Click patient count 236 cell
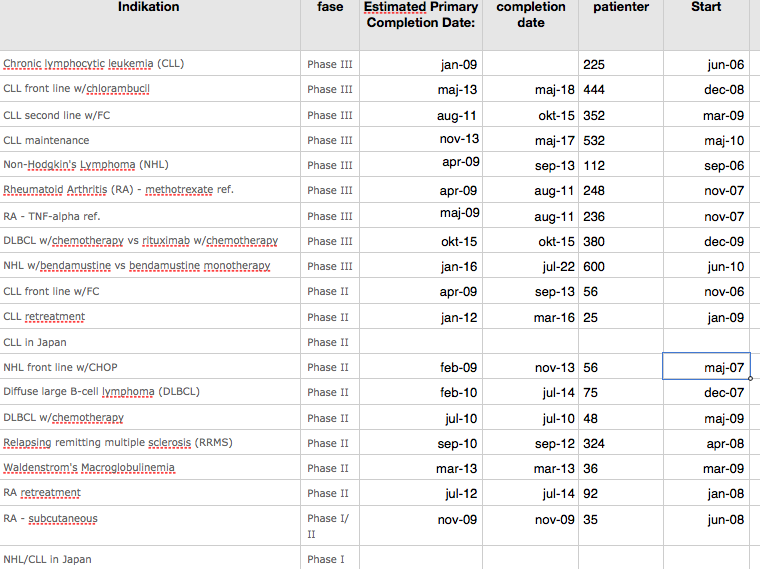760x569 pixels. pyautogui.click(x=621, y=216)
